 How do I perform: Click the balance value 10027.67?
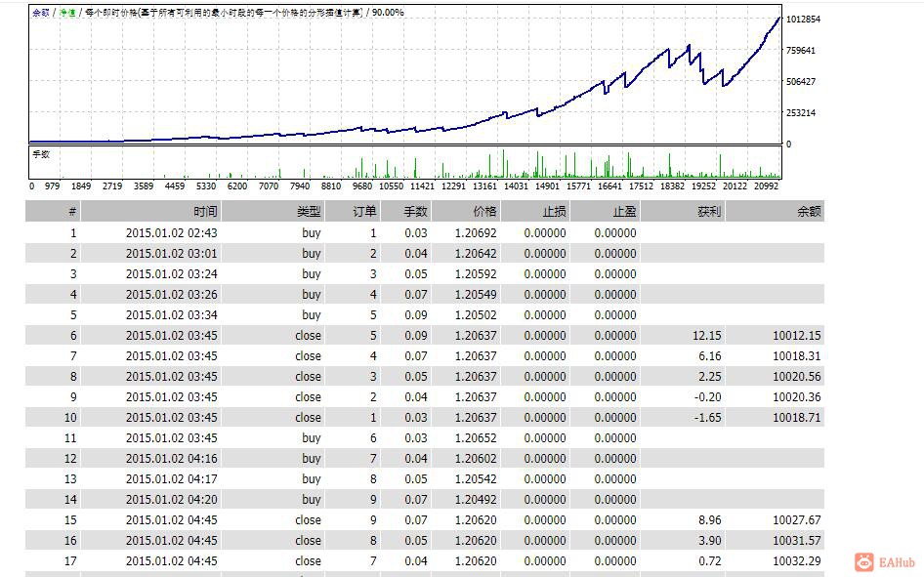[x=797, y=520]
